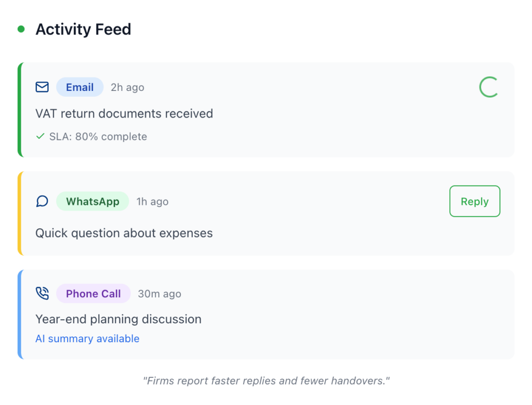Click the 30m ago timestamp

click(x=159, y=294)
